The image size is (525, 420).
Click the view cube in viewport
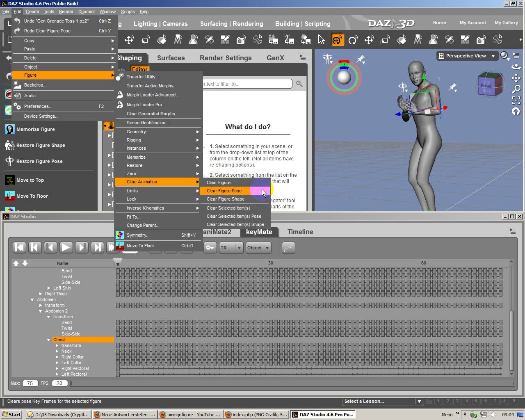tap(489, 85)
